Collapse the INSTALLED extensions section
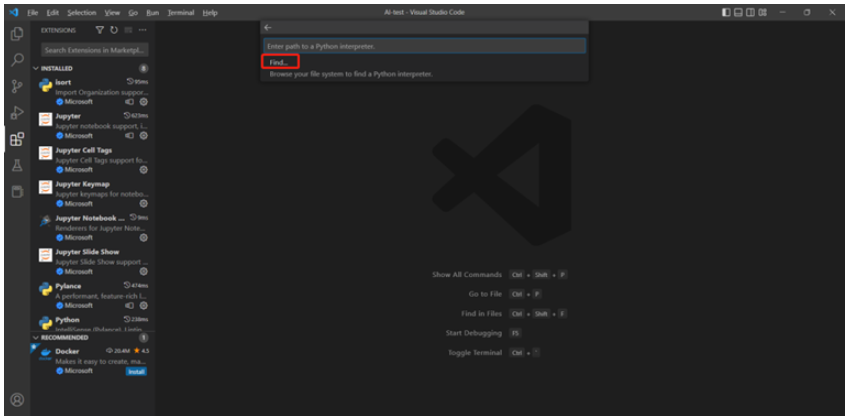 tap(36, 68)
